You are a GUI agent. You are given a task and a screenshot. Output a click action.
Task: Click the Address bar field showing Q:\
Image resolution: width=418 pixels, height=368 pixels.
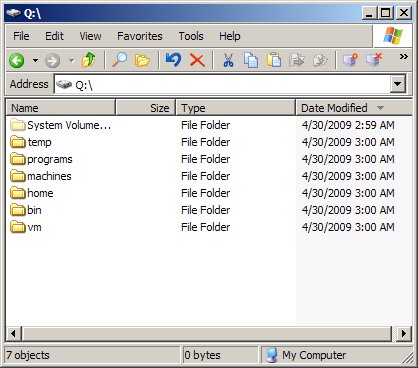coord(222,84)
